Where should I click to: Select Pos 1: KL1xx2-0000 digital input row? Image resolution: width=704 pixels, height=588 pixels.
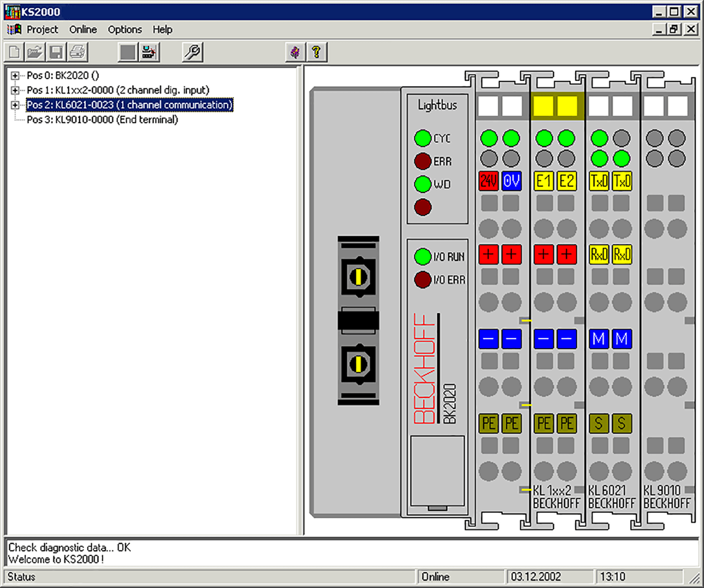pos(118,90)
